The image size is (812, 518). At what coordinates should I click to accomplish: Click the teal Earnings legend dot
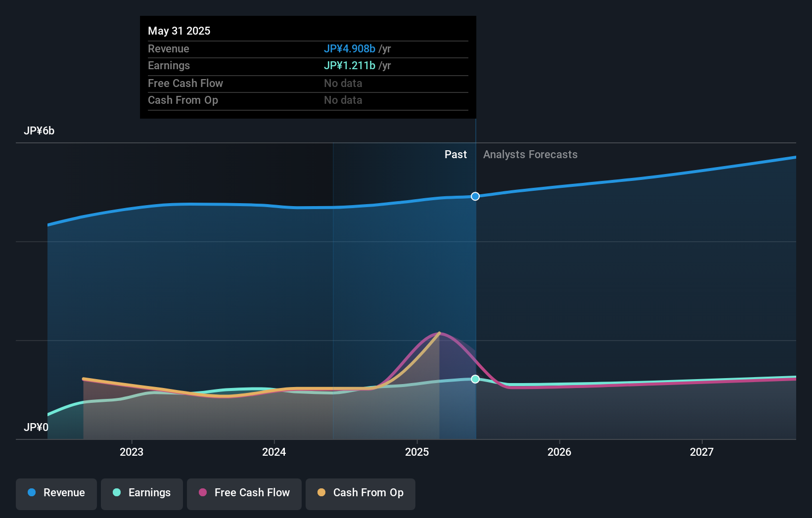117,492
